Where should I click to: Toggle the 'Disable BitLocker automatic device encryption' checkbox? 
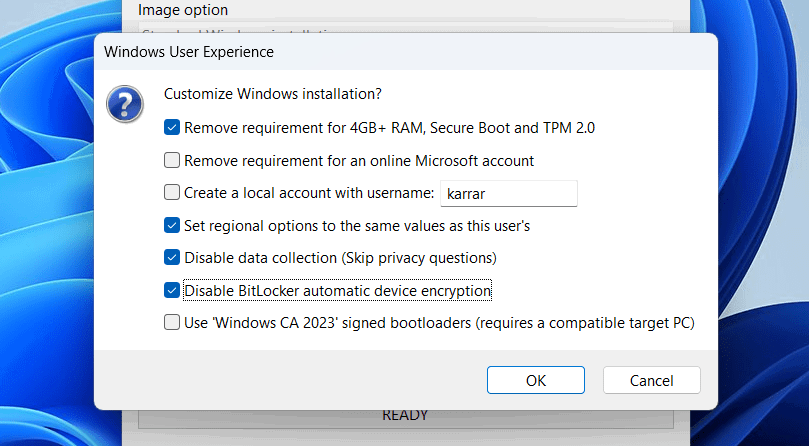tap(172, 291)
